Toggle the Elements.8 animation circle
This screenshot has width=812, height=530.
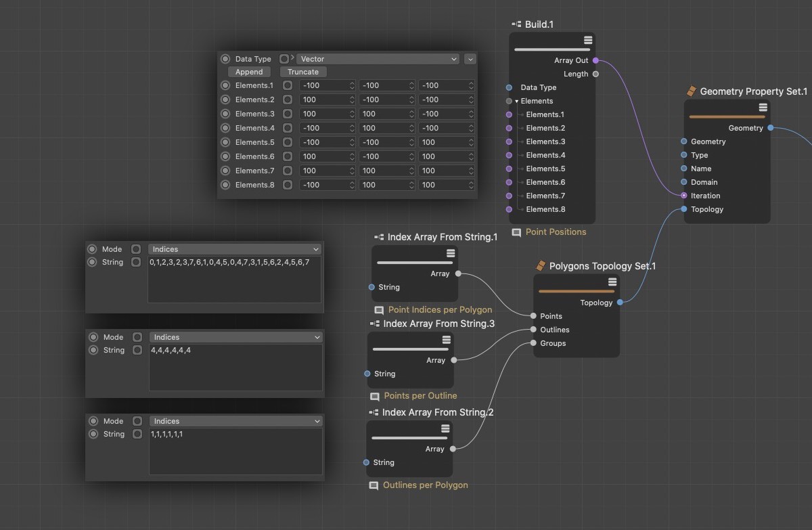225,185
